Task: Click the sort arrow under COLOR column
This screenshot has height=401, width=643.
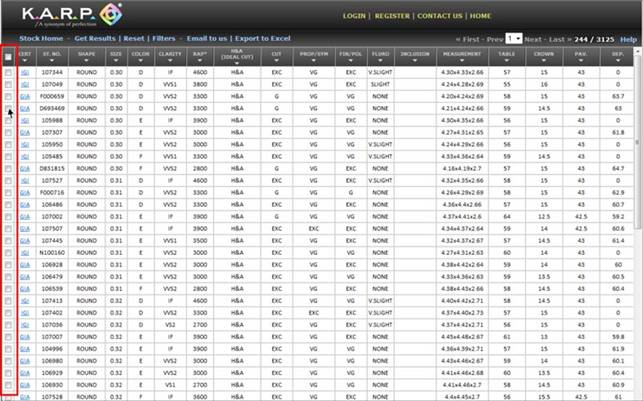Action: click(141, 59)
